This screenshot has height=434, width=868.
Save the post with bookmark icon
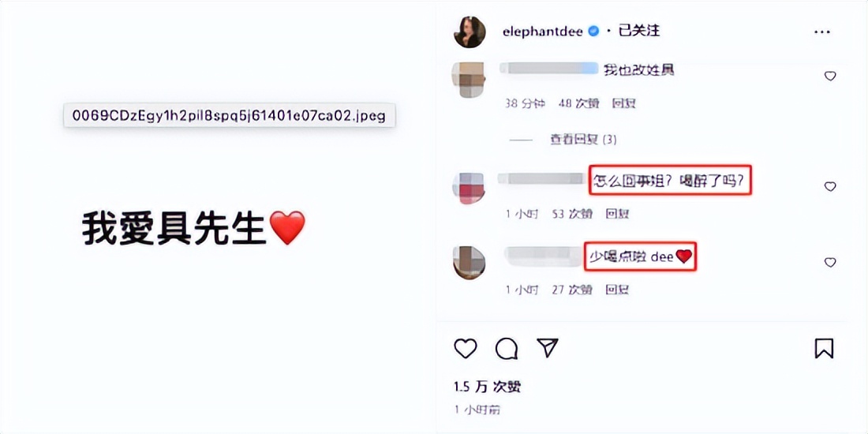click(x=825, y=349)
